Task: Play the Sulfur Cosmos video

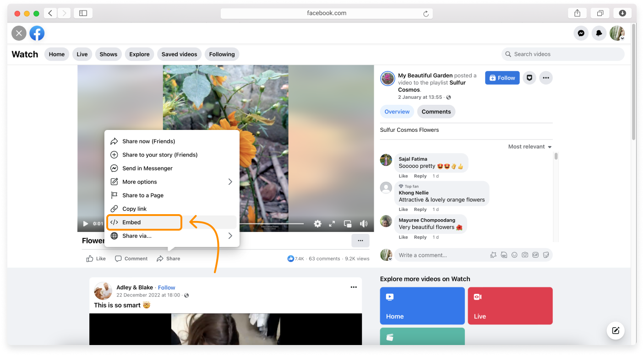Action: click(85, 224)
